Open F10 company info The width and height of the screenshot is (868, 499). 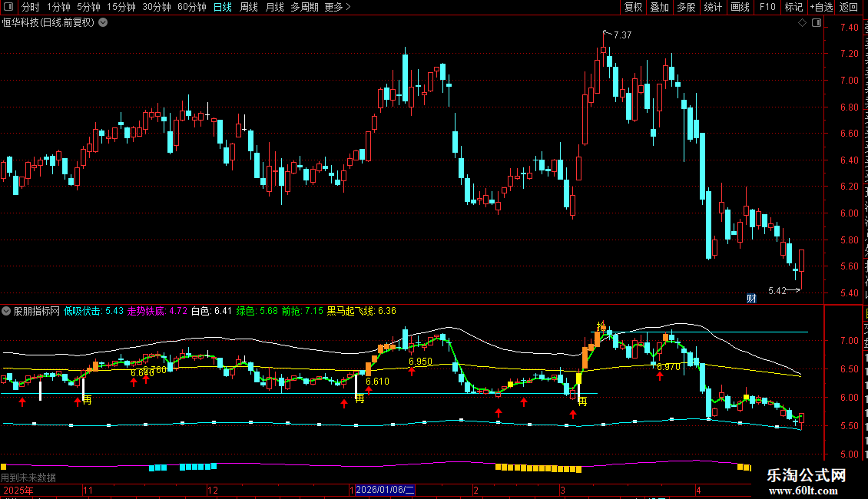click(x=767, y=7)
